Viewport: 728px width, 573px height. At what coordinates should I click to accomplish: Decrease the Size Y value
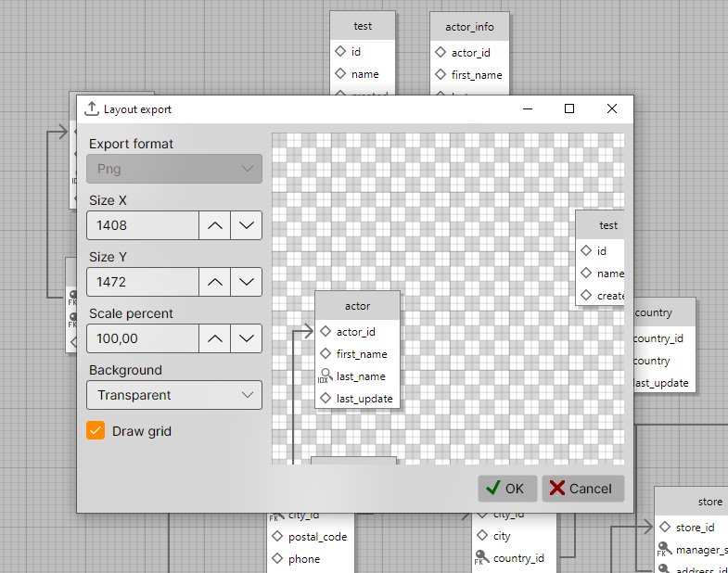coord(247,282)
